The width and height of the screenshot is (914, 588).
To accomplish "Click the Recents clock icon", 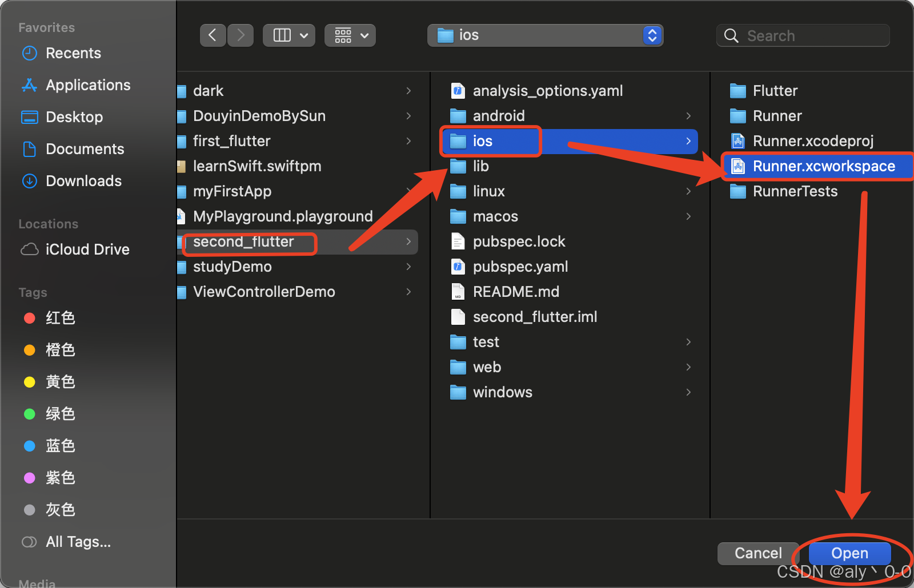I will click(29, 53).
